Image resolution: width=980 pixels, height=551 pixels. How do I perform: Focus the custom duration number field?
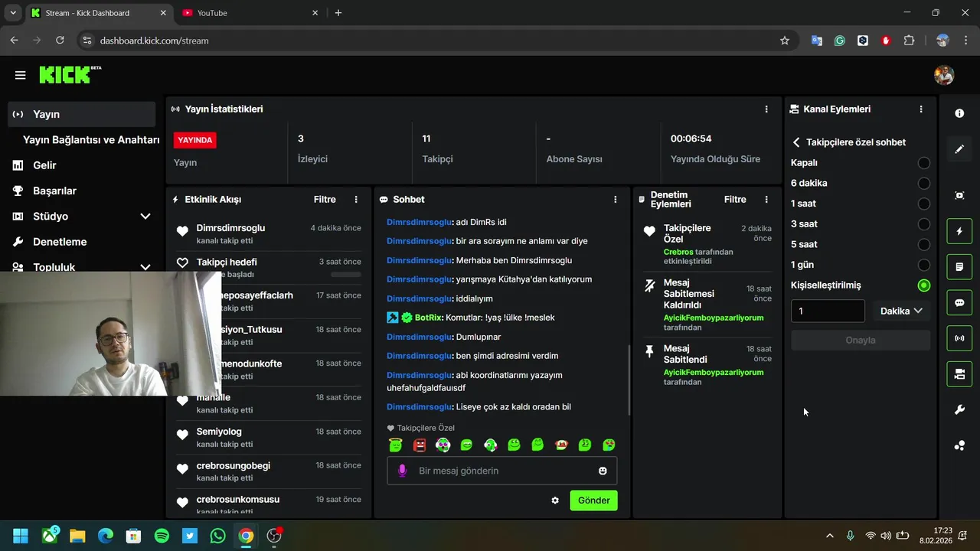pos(828,311)
